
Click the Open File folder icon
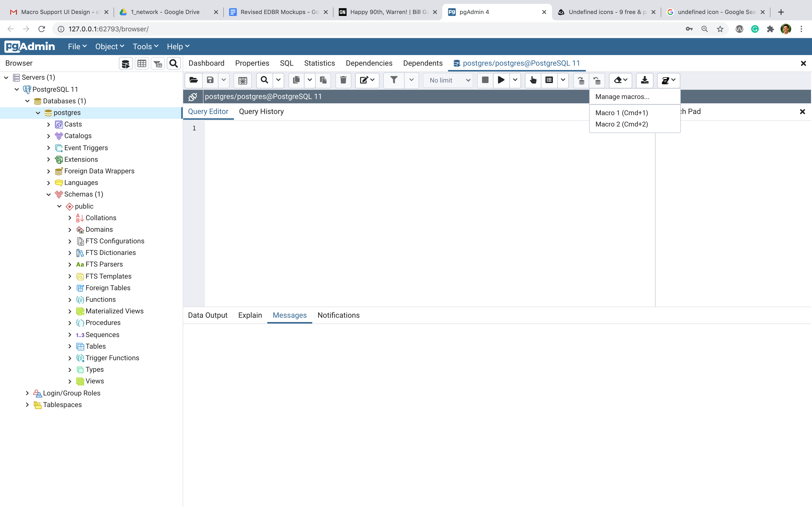coord(193,80)
